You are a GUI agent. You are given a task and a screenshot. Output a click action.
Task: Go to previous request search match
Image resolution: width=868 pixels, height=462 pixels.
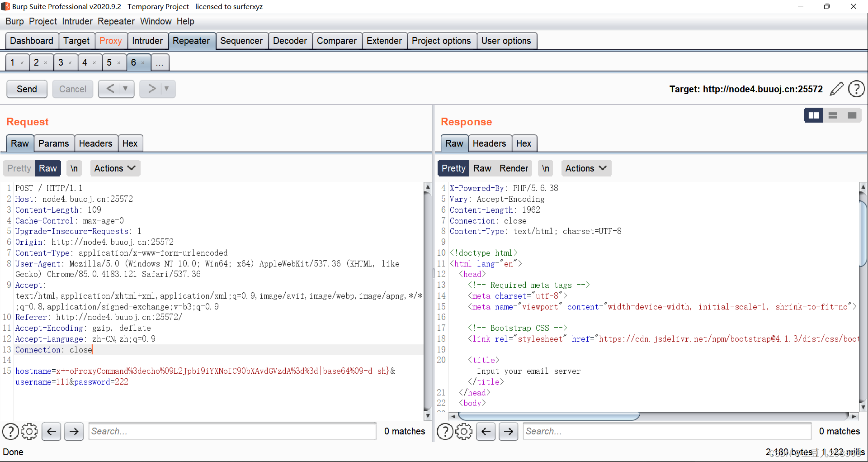pos(52,431)
